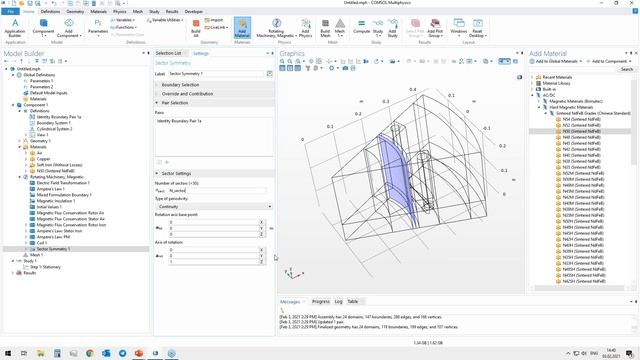Select Ampère's Law 1 node
The image size is (640, 360).
(x=51, y=189)
